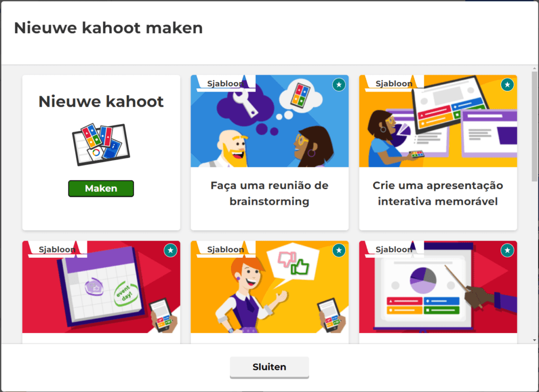Click 'Crie uma apresentação interativa memorável' title
This screenshot has width=539, height=392.
(x=438, y=194)
